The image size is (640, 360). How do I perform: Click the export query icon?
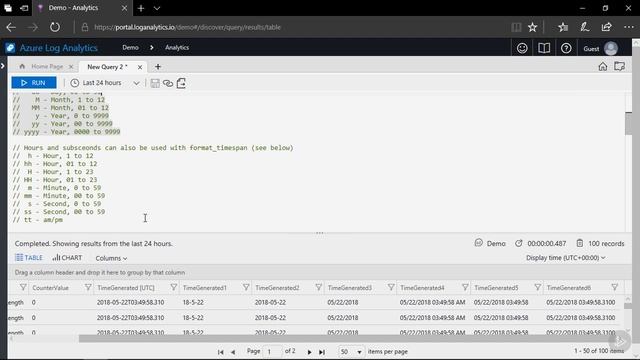[181, 83]
